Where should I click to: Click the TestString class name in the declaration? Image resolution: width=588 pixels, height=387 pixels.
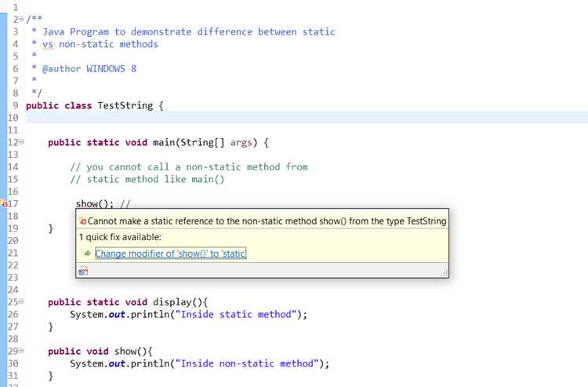(x=125, y=105)
